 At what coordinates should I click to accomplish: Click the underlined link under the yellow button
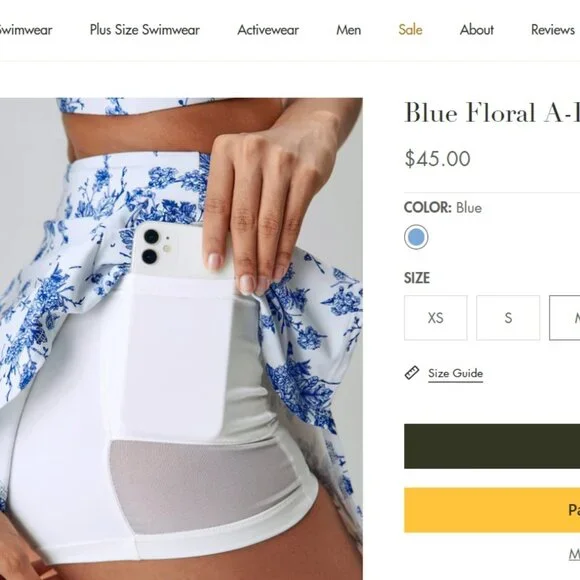tap(574, 554)
